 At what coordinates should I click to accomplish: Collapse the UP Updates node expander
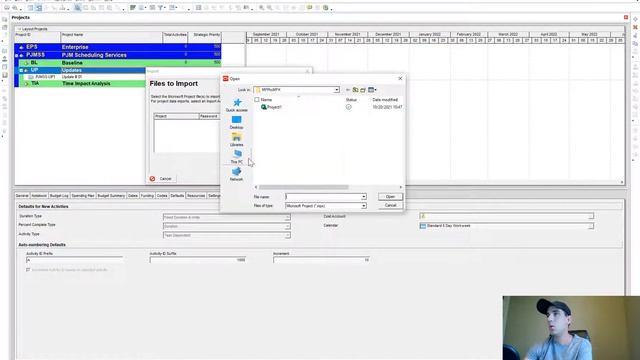tap(21, 70)
